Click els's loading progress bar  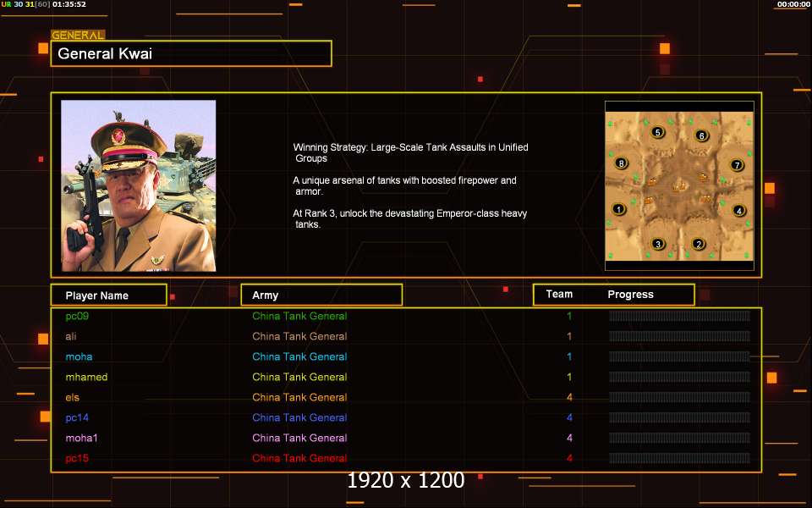679,397
